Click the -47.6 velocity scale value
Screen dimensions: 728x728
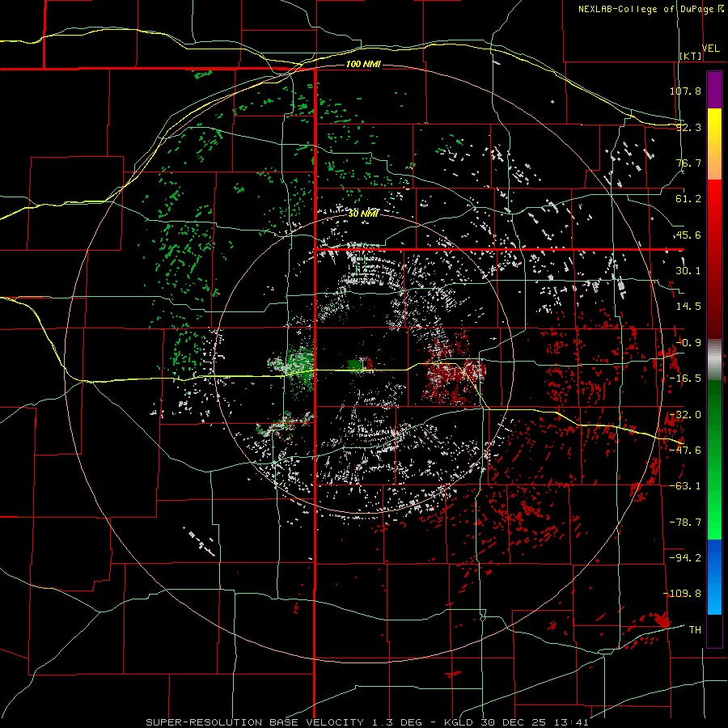pos(685,451)
